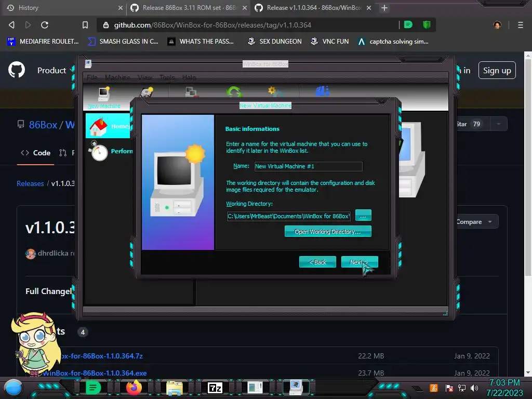Open the Help menu in WinBox

(x=189, y=77)
